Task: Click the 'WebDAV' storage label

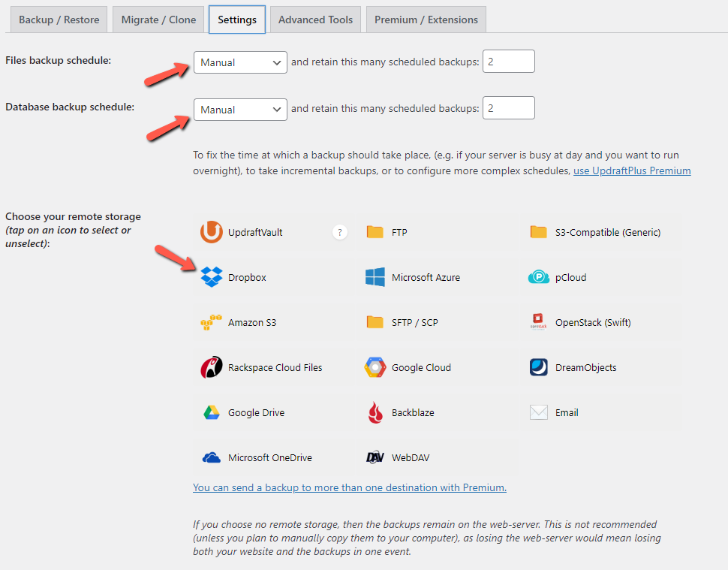Action: tap(411, 457)
